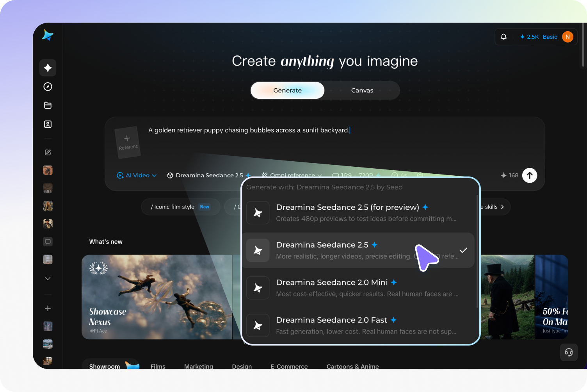The image size is (587, 392).
Task: Open the top hat man thumbnail in What's new
Action: pos(507,297)
